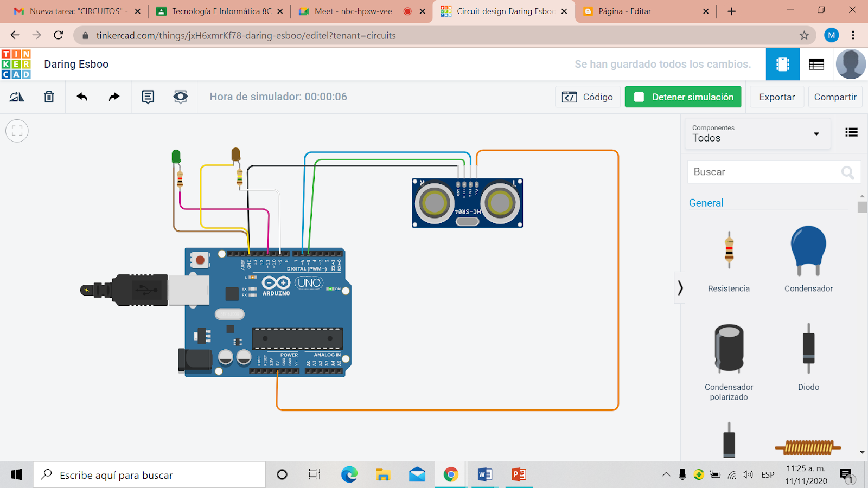Bookmark this page star icon
This screenshot has width=868, height=488.
tap(804, 35)
